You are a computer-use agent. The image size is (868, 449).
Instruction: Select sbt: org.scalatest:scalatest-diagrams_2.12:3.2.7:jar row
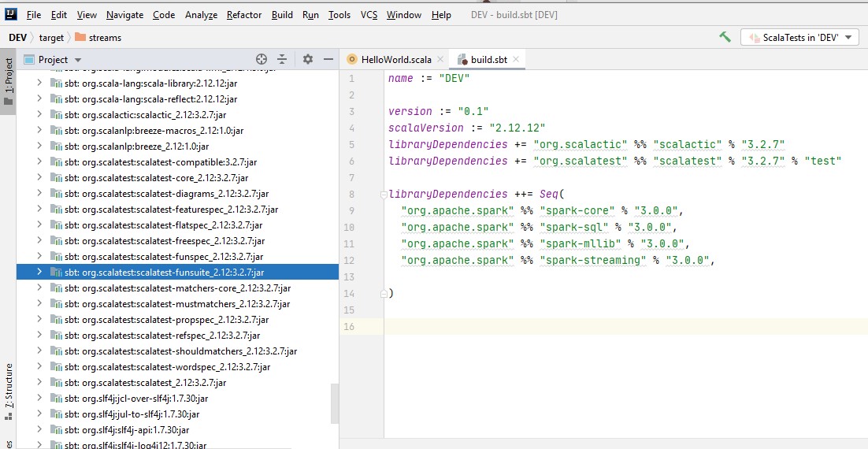pyautogui.click(x=177, y=193)
